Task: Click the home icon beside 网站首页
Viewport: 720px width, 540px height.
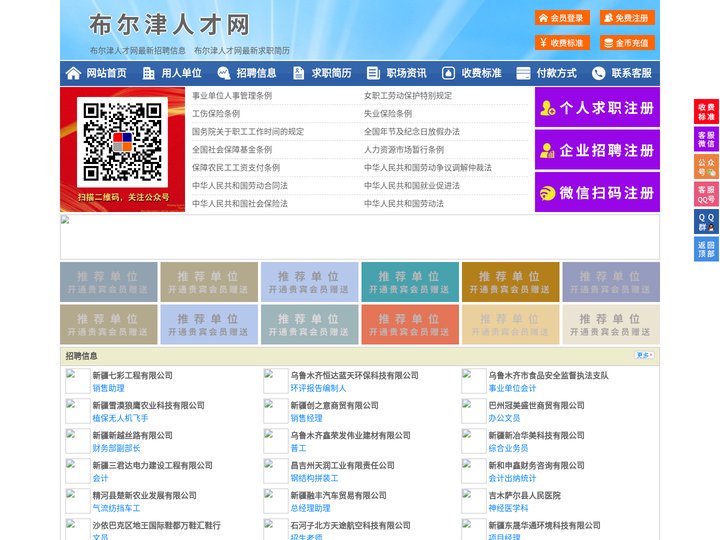Action: (73, 73)
